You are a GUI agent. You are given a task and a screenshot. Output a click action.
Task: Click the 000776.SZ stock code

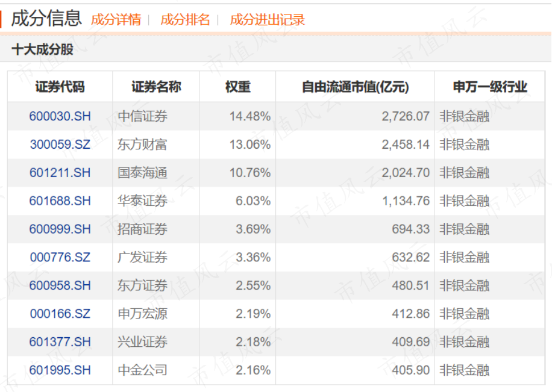click(60, 257)
